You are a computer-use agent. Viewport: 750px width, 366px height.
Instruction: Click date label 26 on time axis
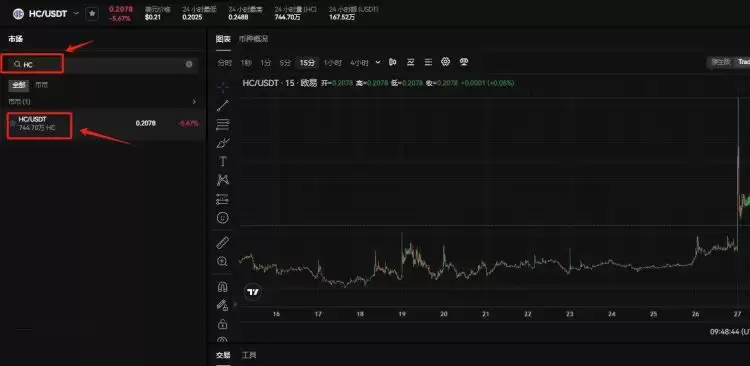click(695, 314)
